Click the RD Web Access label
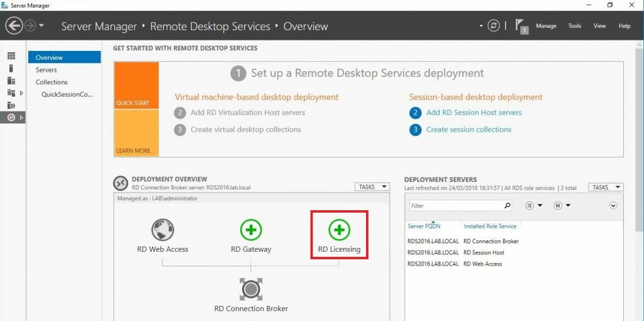Screen dimensions: 644x321 (x=163, y=249)
